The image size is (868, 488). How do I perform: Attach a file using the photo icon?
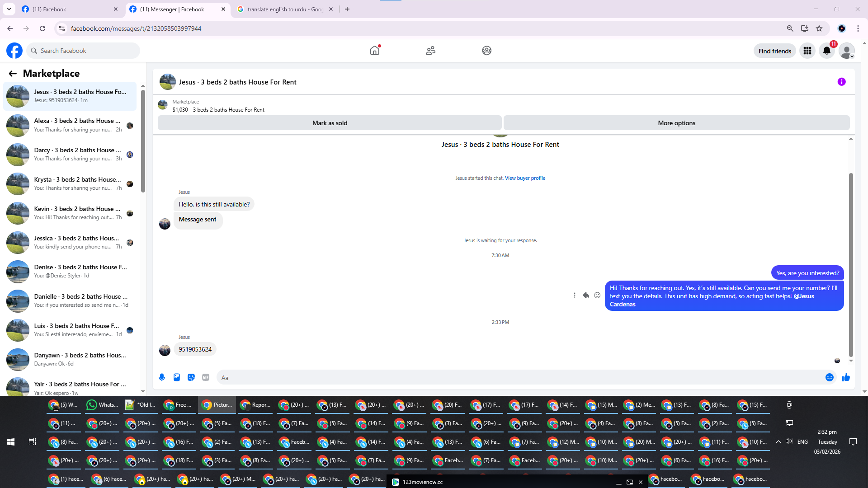click(x=177, y=377)
